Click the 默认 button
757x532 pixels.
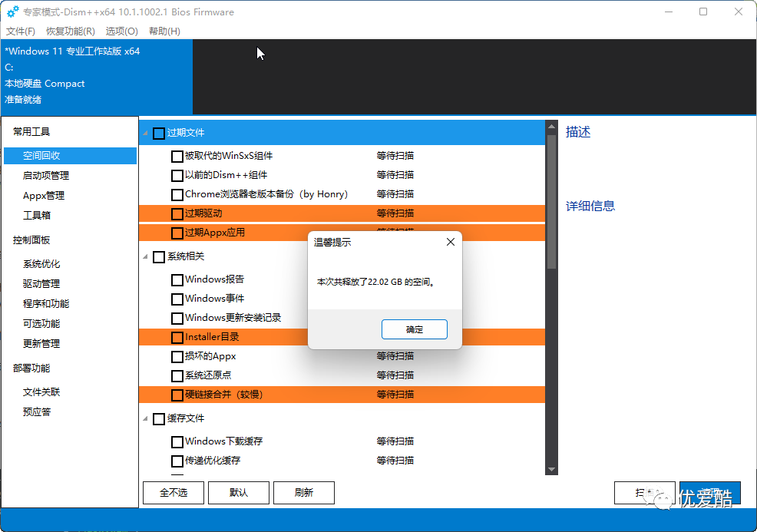[239, 492]
